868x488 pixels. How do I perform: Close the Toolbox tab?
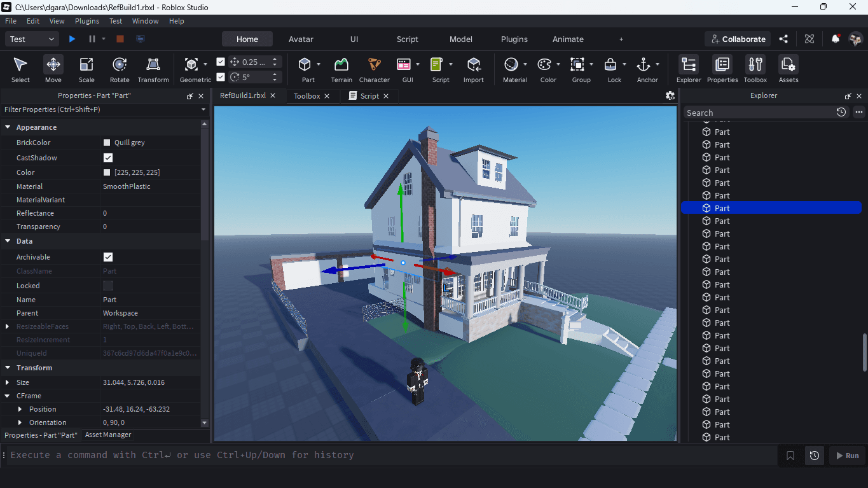click(x=327, y=96)
